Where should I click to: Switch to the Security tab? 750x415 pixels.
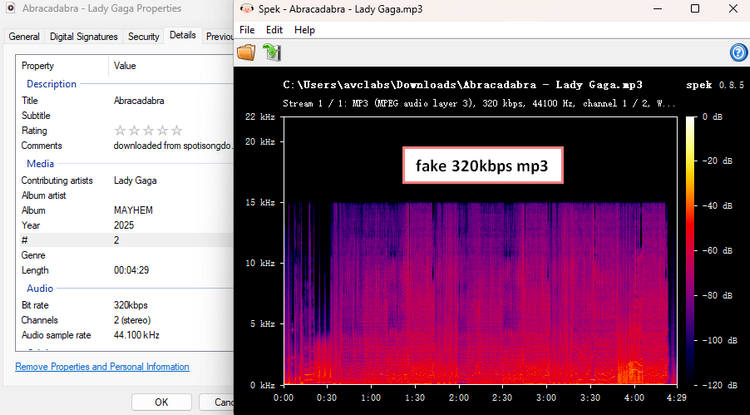click(143, 36)
